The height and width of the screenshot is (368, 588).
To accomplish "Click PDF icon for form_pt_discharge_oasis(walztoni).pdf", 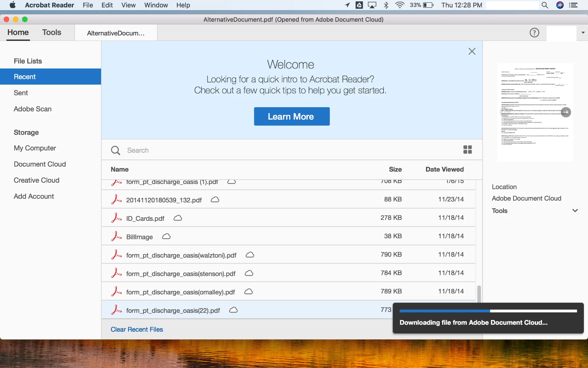I will 116,255.
